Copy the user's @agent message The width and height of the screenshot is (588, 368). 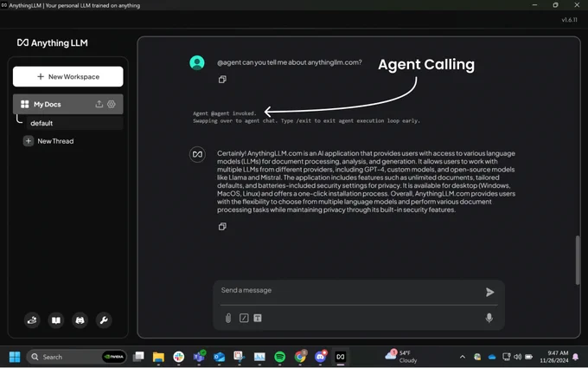[x=222, y=80]
